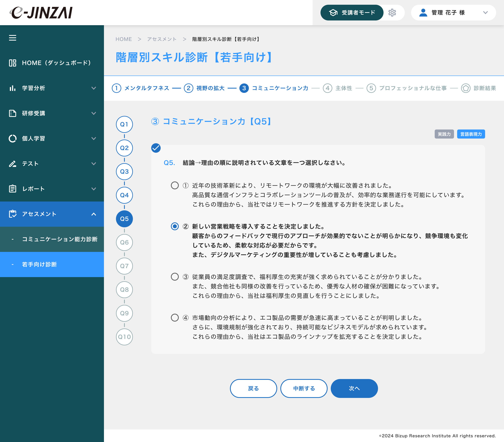
Task: Select answer option ③ radio button
Action: (175, 276)
